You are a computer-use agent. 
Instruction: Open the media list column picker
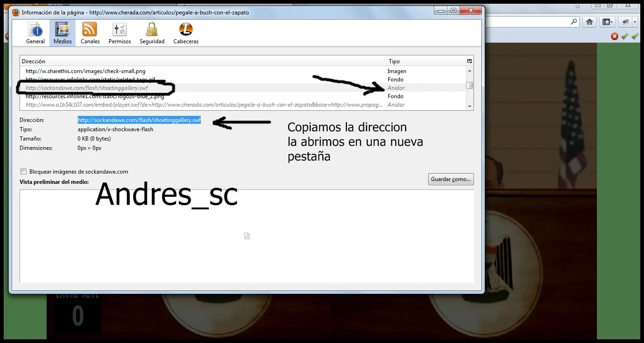(470, 61)
